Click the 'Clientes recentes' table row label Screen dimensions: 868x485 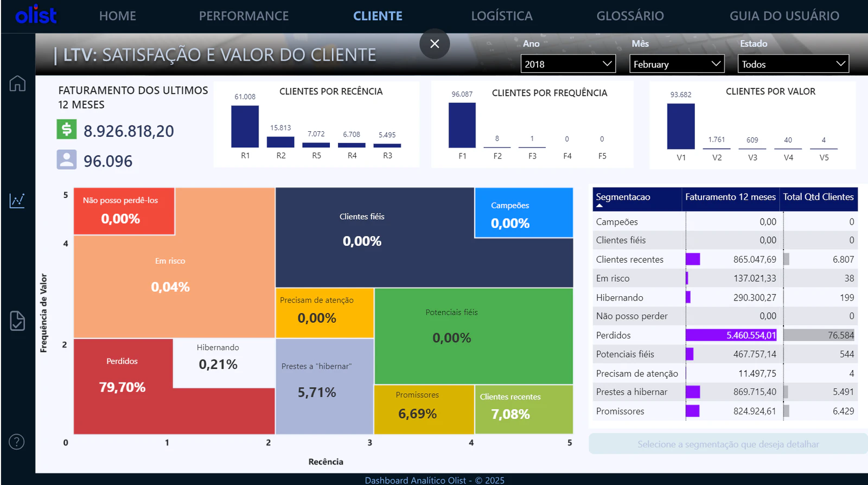click(x=629, y=259)
